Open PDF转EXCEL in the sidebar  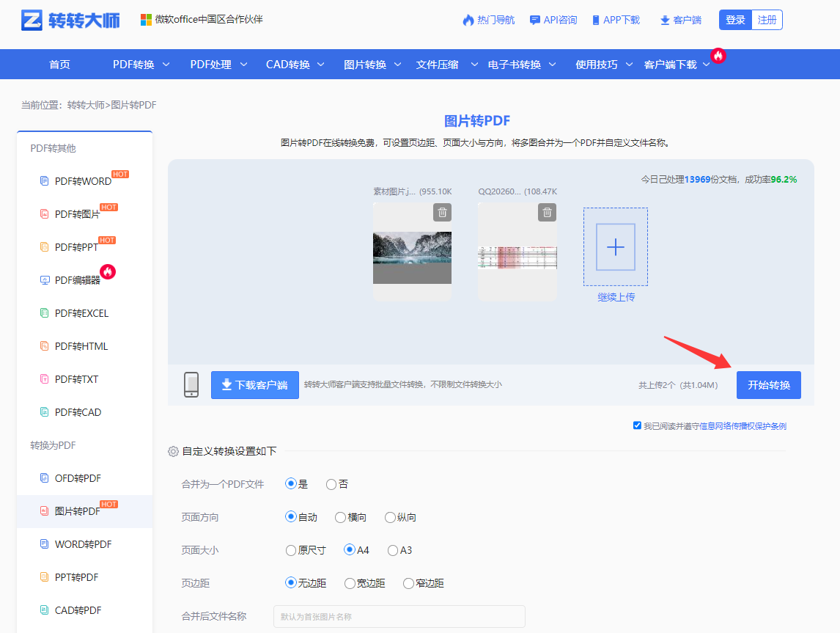[81, 313]
